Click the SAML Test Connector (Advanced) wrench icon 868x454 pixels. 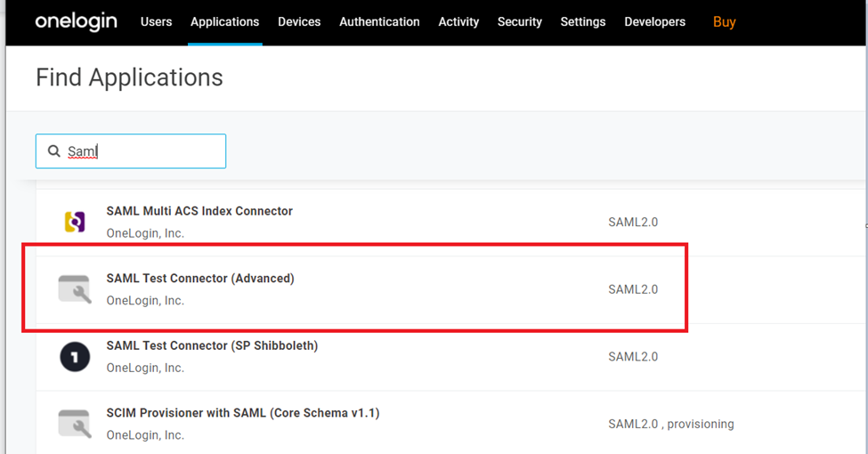coord(75,289)
